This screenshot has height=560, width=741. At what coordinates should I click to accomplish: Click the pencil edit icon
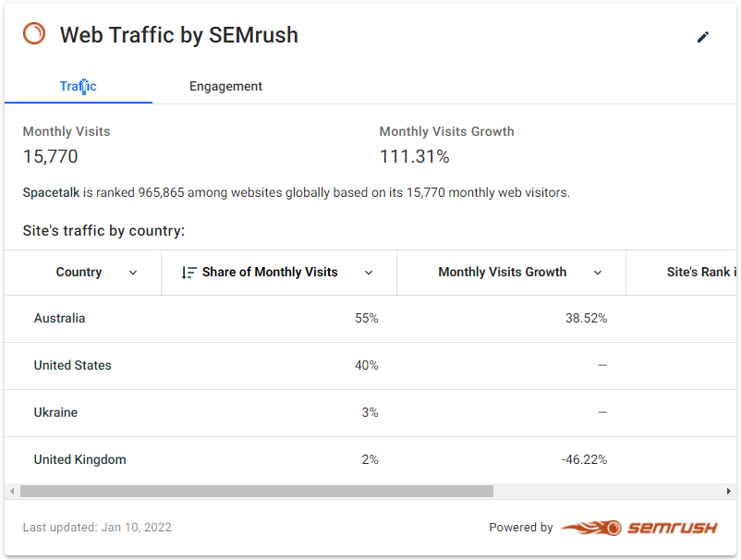point(703,37)
